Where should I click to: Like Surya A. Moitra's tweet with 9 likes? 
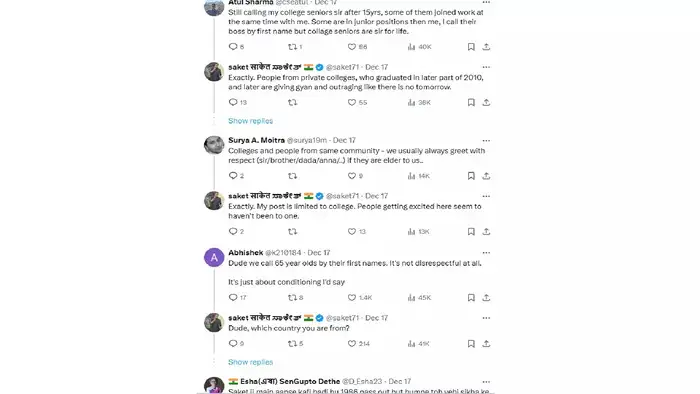352,176
